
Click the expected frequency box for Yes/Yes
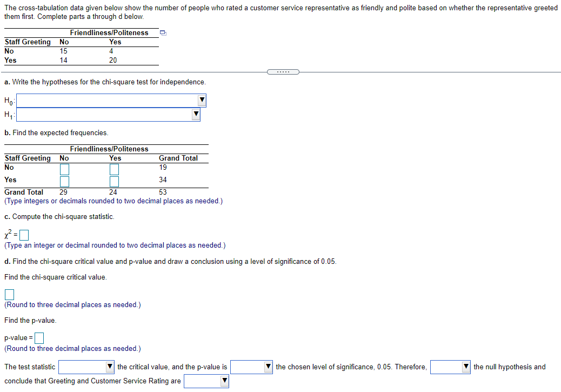pos(113,182)
